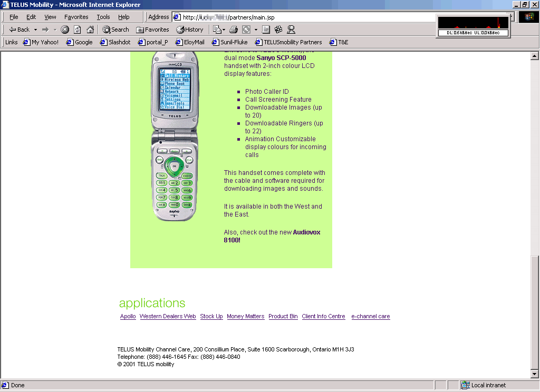This screenshot has width=540, height=392.
Task: Open the Tools menu
Action: pos(103,17)
